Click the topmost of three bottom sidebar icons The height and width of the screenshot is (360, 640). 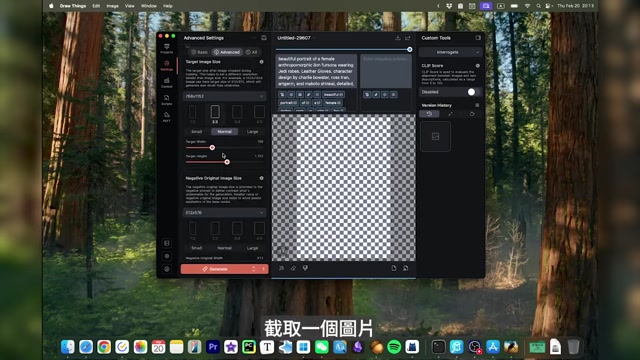click(167, 243)
